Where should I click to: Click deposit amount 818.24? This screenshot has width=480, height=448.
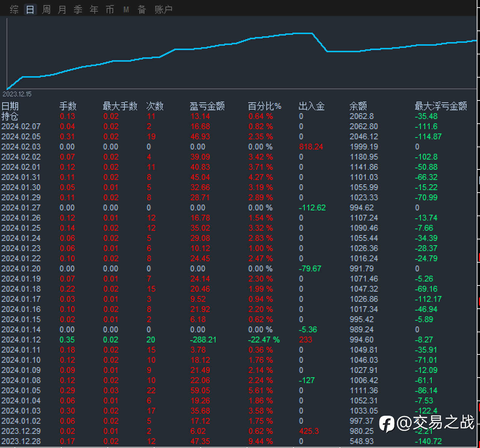(311, 147)
